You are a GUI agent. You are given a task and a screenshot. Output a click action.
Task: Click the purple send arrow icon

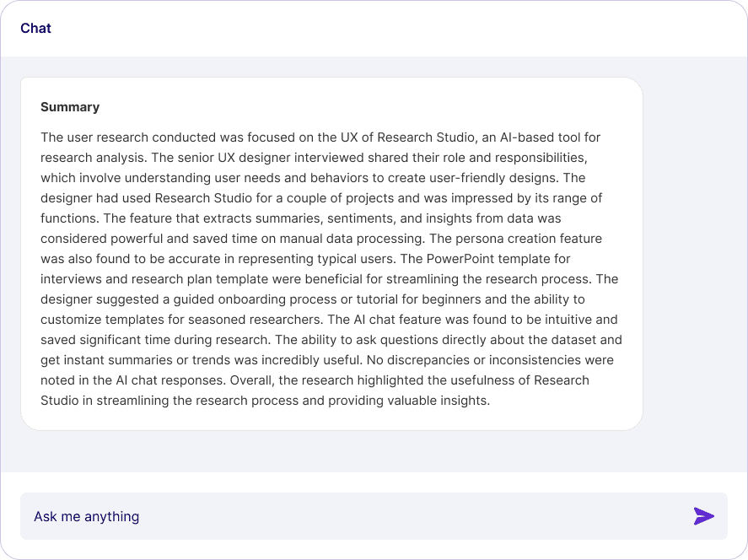(x=703, y=516)
